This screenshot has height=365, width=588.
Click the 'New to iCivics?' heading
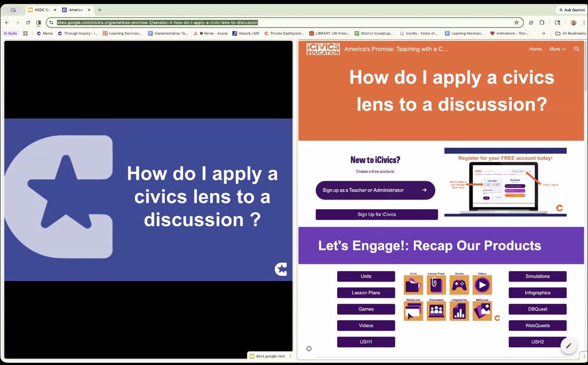pos(375,160)
